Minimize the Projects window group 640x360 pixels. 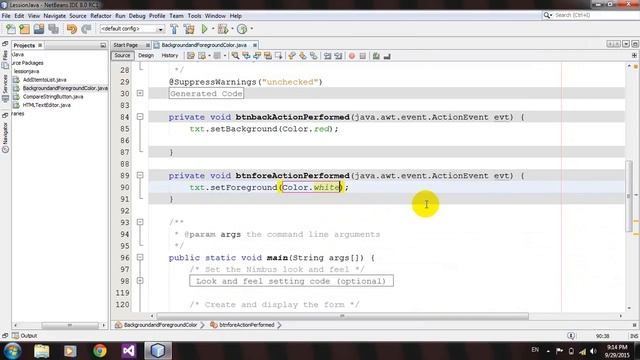click(103, 45)
